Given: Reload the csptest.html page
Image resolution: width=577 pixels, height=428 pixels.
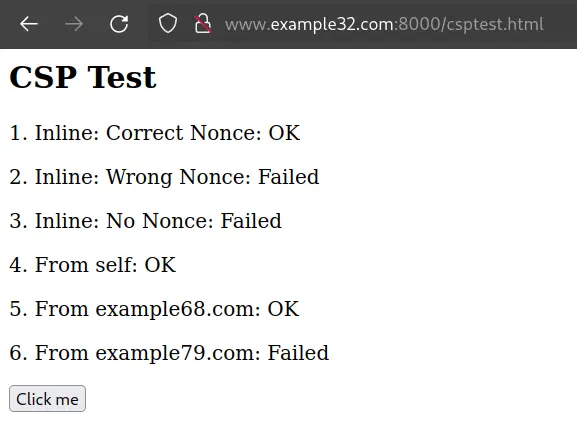Looking at the screenshot, I should point(119,24).
